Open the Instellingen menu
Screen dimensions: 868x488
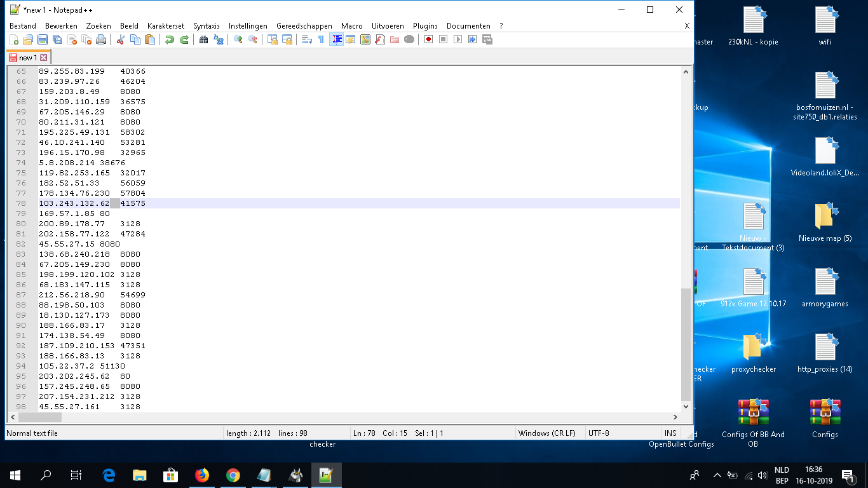point(248,26)
